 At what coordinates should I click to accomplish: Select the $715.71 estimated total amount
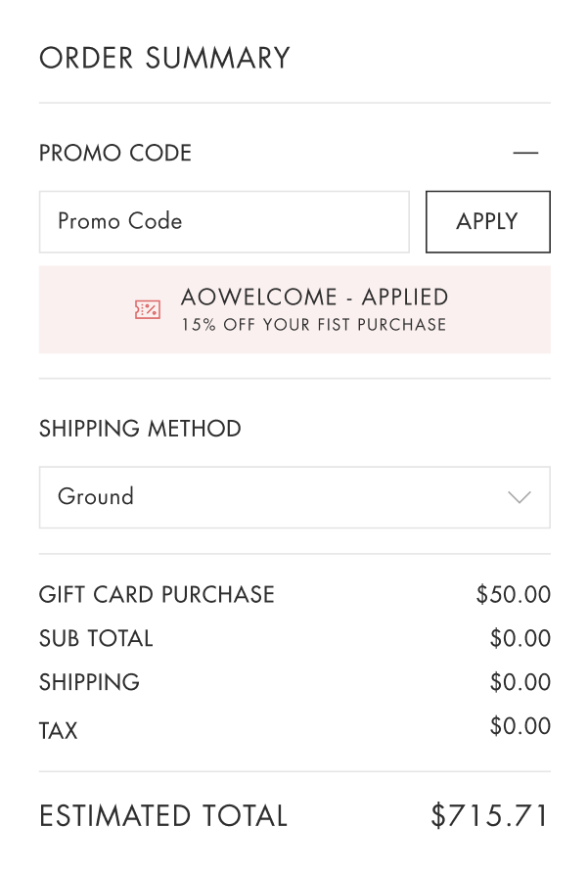click(490, 816)
